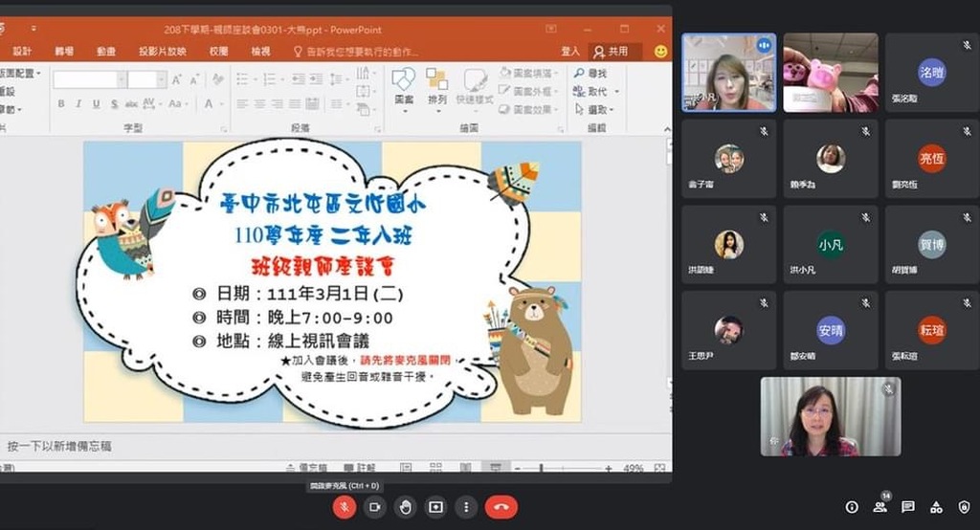Toggle Italic formatting
This screenshot has width=980, height=530.
click(78, 103)
